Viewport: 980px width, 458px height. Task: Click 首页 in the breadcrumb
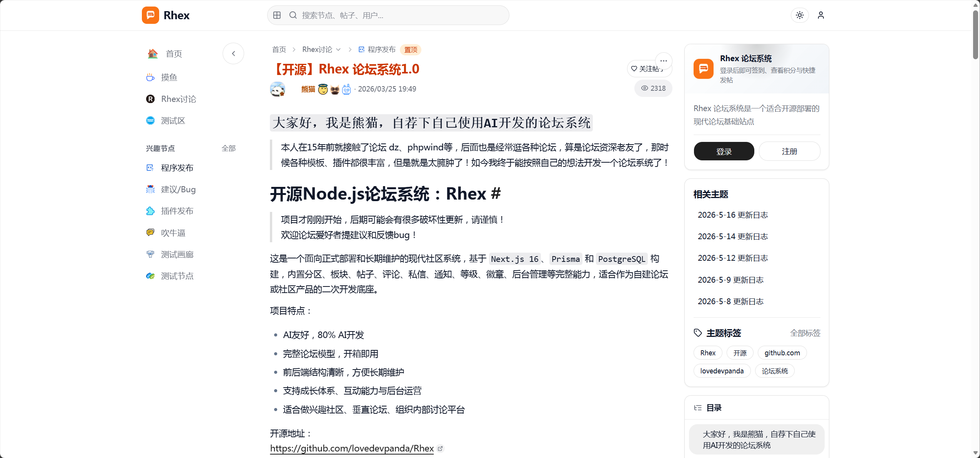coord(279,50)
